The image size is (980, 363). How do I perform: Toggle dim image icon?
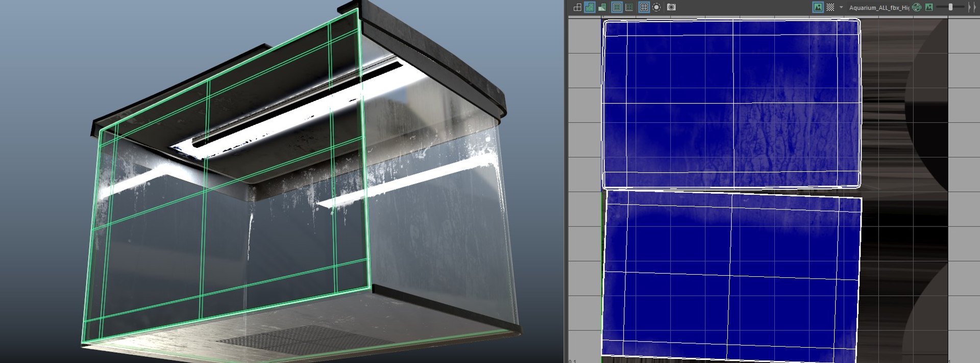929,7
